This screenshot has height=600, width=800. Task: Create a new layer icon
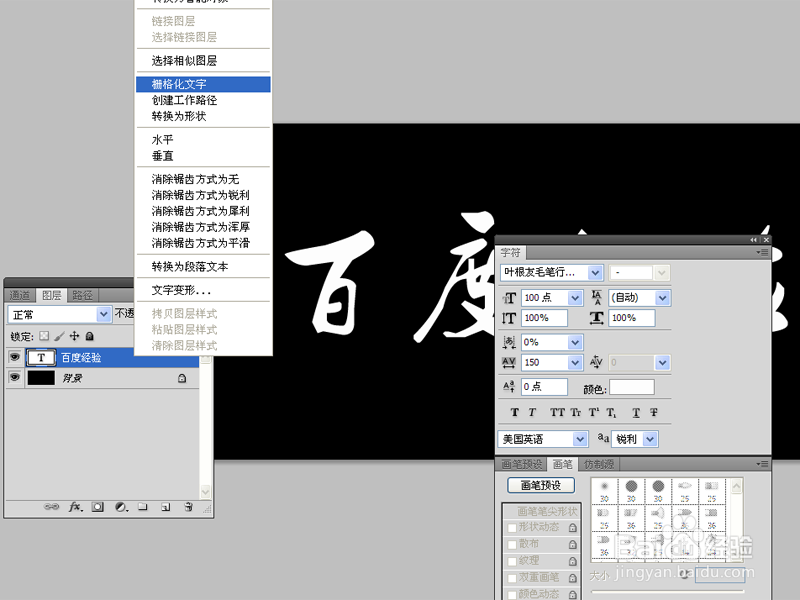(165, 507)
